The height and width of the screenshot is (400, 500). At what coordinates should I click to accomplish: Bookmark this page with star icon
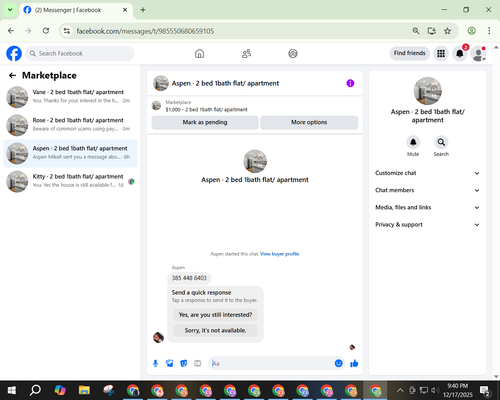[x=447, y=31]
